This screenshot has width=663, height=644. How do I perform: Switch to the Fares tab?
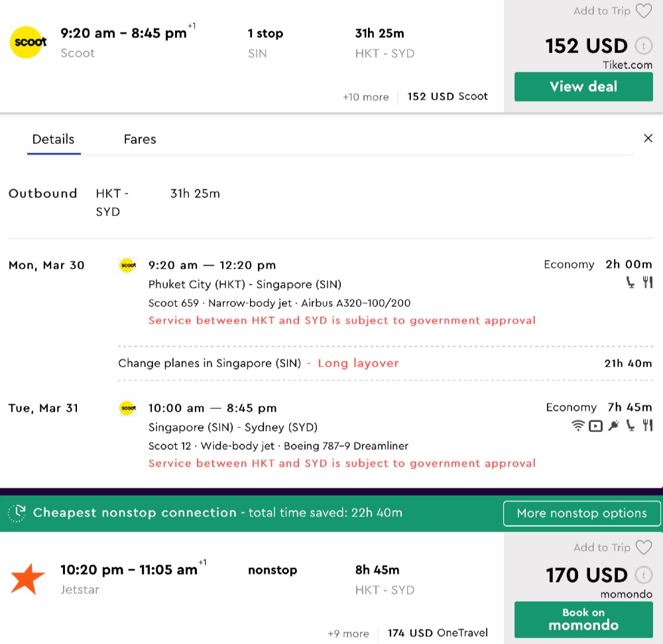[140, 139]
